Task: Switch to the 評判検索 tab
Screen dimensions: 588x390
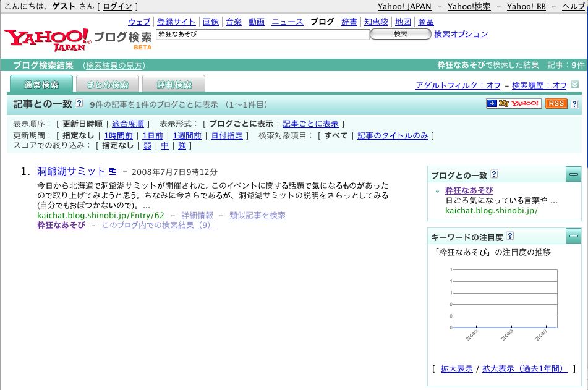Action: [174, 85]
